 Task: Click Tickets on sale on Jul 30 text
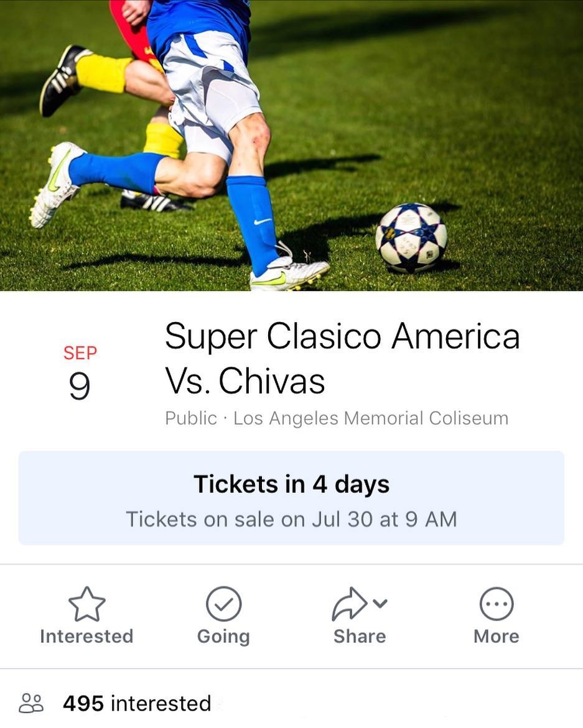[291, 519]
